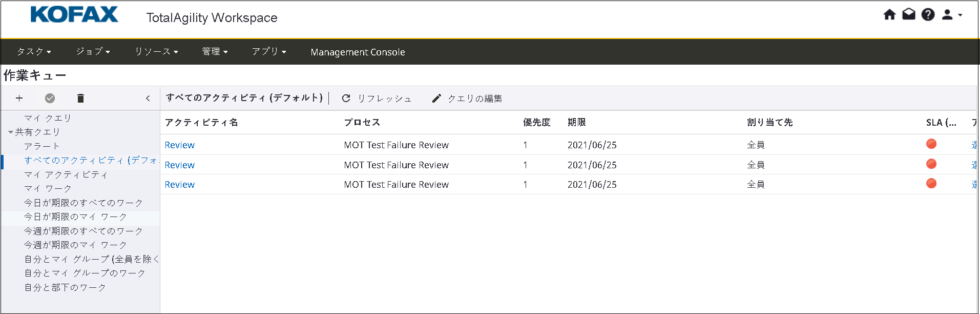Click red SLA status indicator in first row
980x314 pixels.
coord(931,144)
